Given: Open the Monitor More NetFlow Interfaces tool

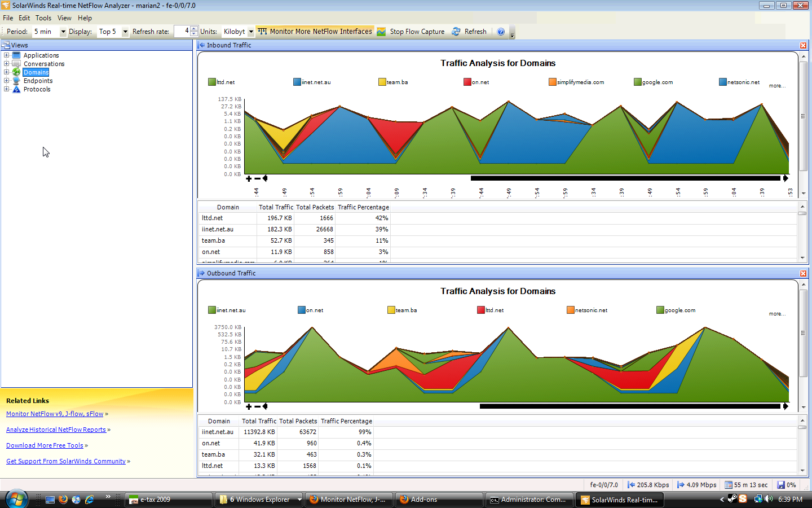Looking at the screenshot, I should pos(315,32).
